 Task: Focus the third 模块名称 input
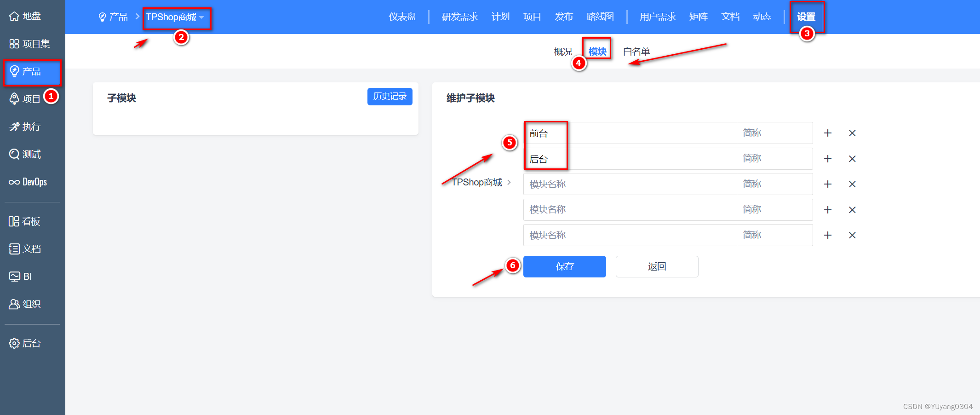630,184
